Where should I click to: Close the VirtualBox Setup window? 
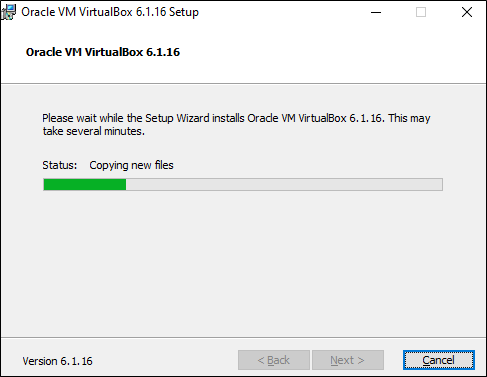point(467,12)
